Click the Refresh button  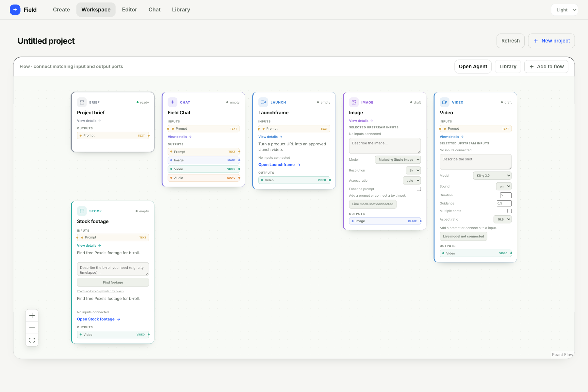point(511,41)
